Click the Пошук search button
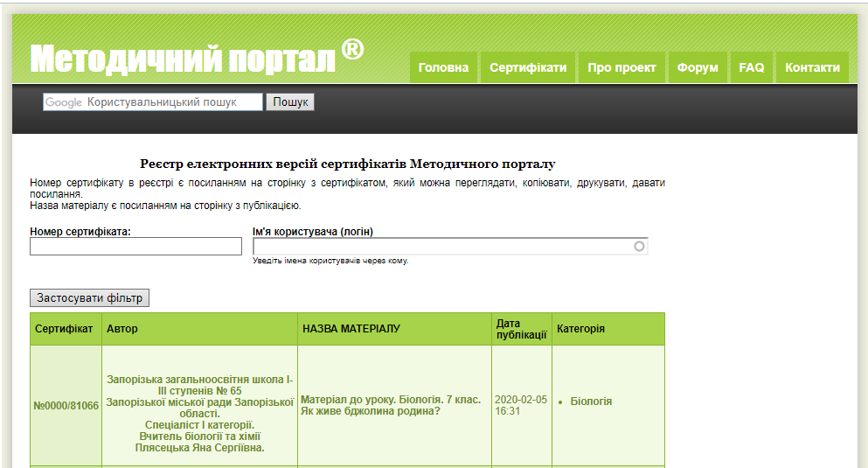Screen dimensions: 868x468 click(290, 101)
